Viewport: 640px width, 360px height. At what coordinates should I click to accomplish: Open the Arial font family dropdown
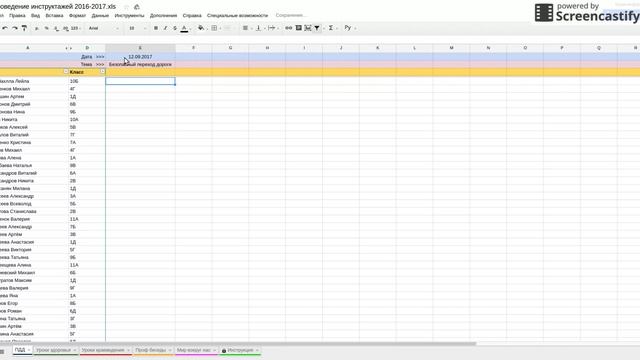click(103, 28)
